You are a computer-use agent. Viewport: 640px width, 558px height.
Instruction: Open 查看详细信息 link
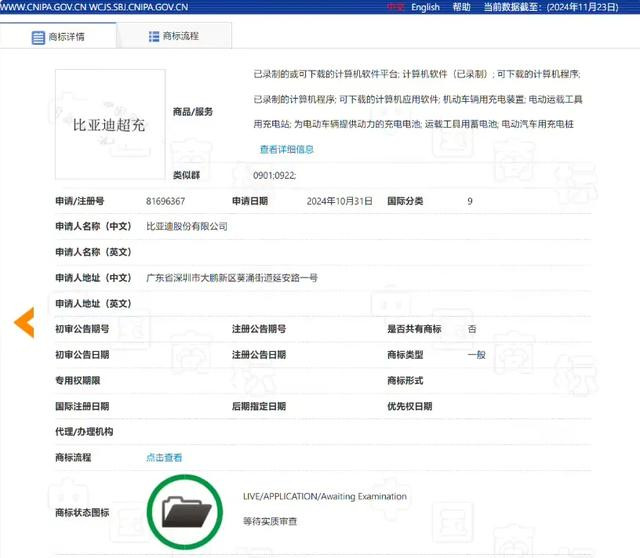[287, 149]
